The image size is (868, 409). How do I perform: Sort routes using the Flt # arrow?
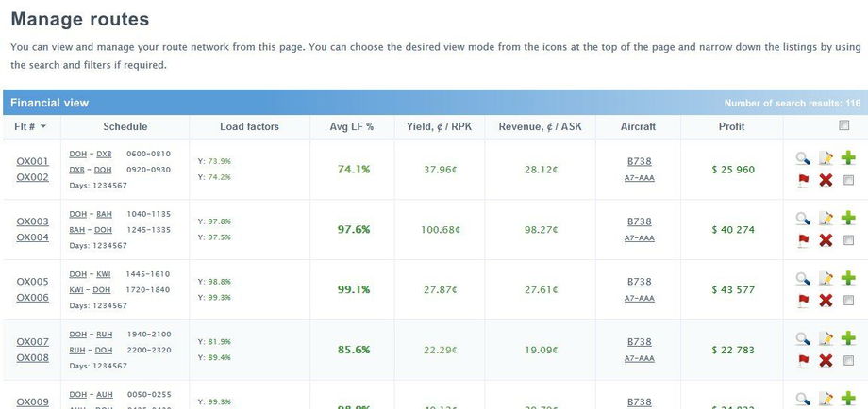point(43,127)
